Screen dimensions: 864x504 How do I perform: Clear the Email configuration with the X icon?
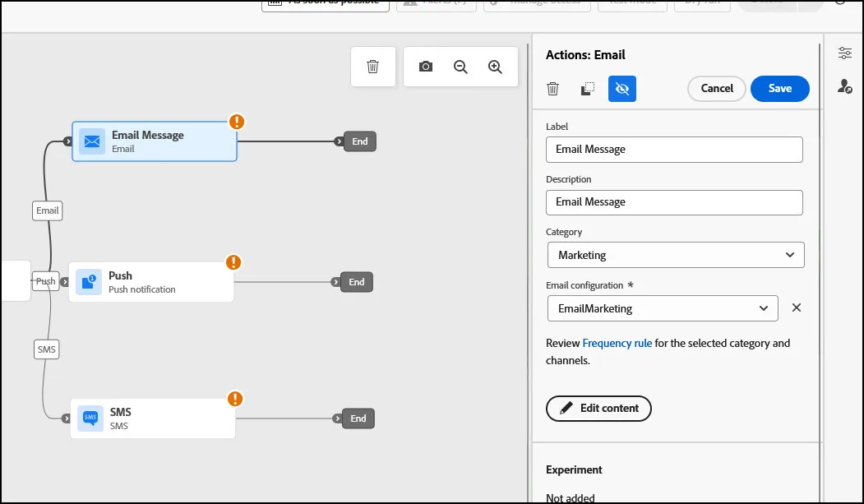point(797,307)
